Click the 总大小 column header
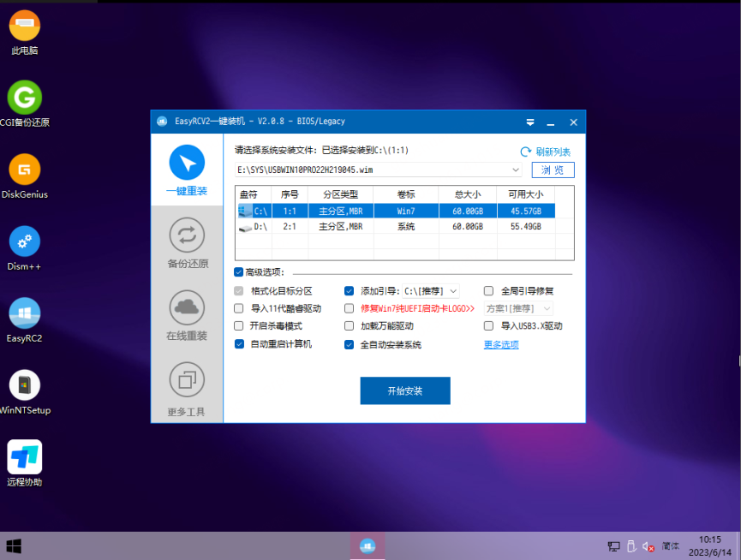This screenshot has height=560, width=741. click(x=468, y=194)
